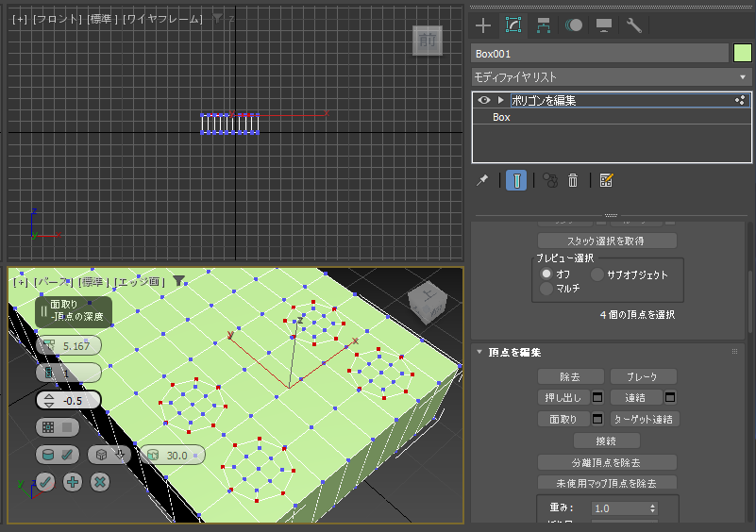Open the Utilities wrench tab

633,25
